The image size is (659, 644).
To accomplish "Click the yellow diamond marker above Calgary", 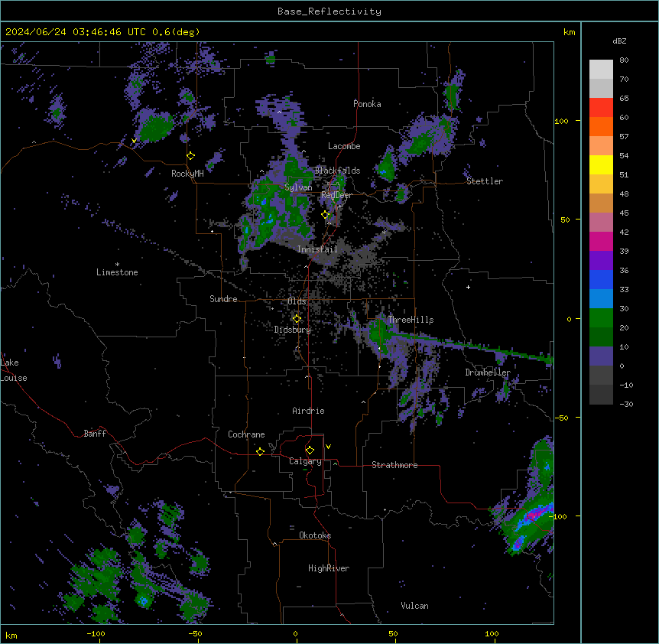I will (310, 450).
